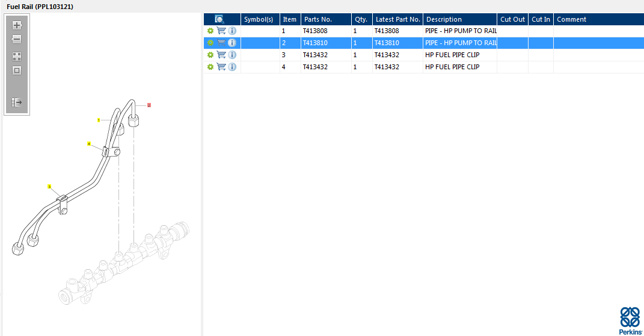The image size is (644, 336).
Task: Click item 4 HP FUEL PIPE CLIP description
Action: click(x=452, y=67)
